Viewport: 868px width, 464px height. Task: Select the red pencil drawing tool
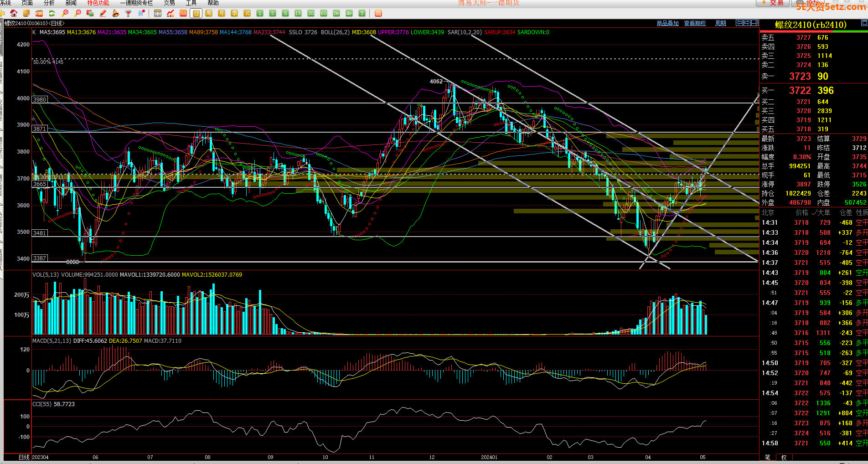click(103, 13)
